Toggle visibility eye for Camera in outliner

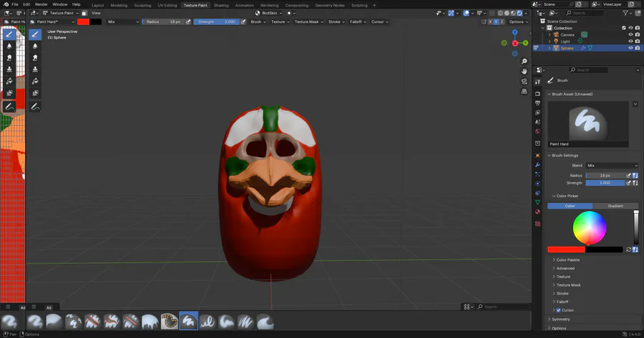[630, 35]
